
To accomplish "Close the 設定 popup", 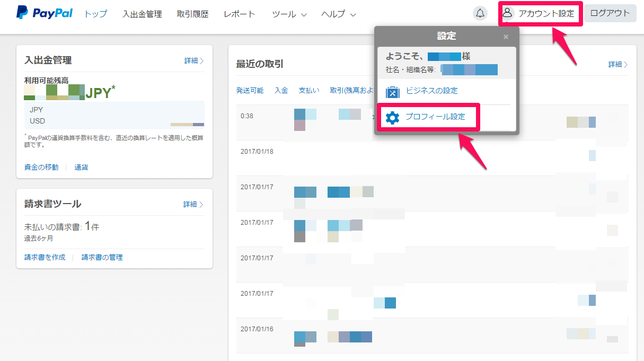I will click(506, 37).
